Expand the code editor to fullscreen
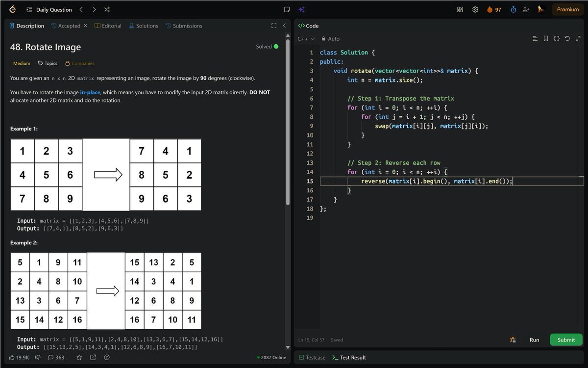This screenshot has width=588, height=368. pyautogui.click(x=578, y=39)
